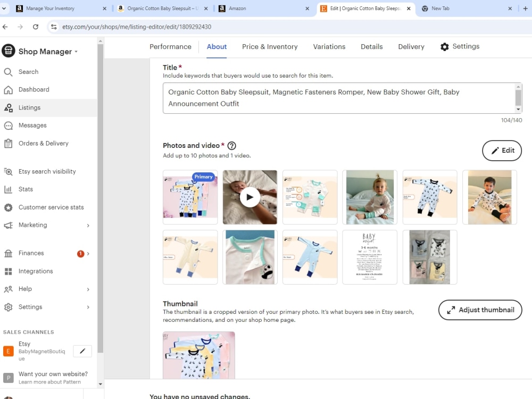Viewport: 532px width, 399px height.
Task: Select the About tab
Action: (217, 47)
